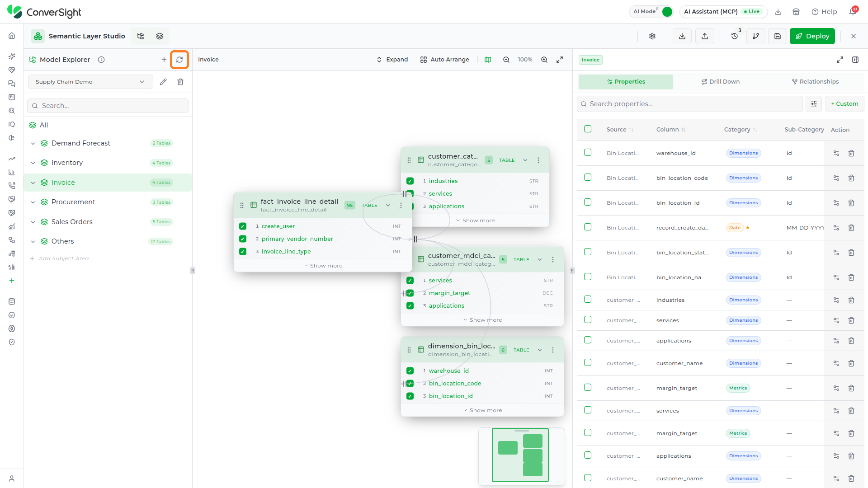
Task: Select the Sales Orders subject area
Action: click(108, 222)
